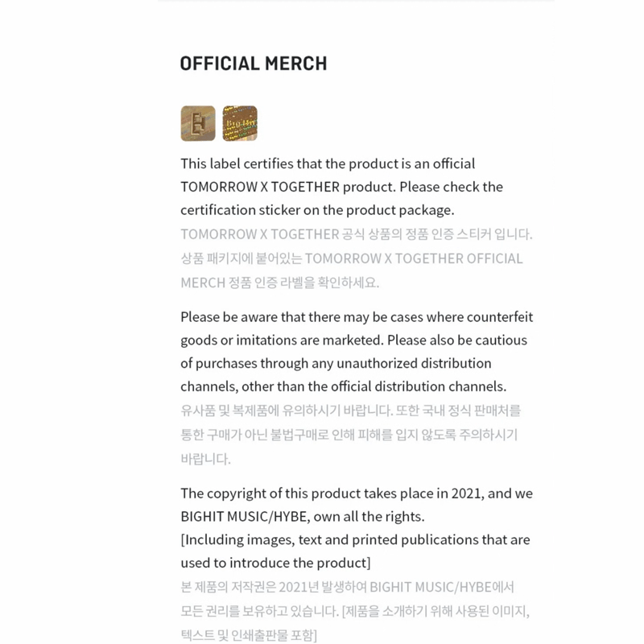The height and width of the screenshot is (644, 644).
Task: Click the '[Including images, text' bracketed line
Action: pos(355,539)
